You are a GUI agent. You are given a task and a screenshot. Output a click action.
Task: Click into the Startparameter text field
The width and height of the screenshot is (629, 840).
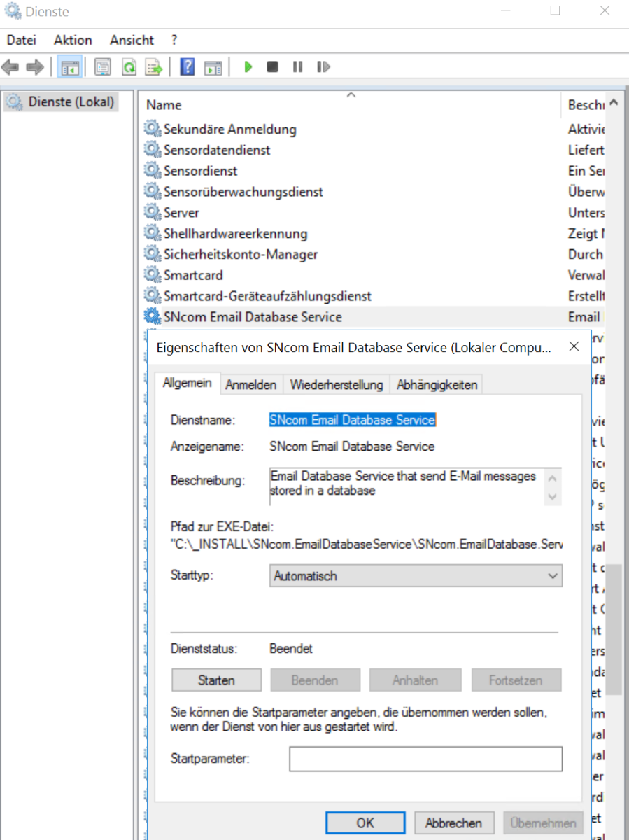425,759
